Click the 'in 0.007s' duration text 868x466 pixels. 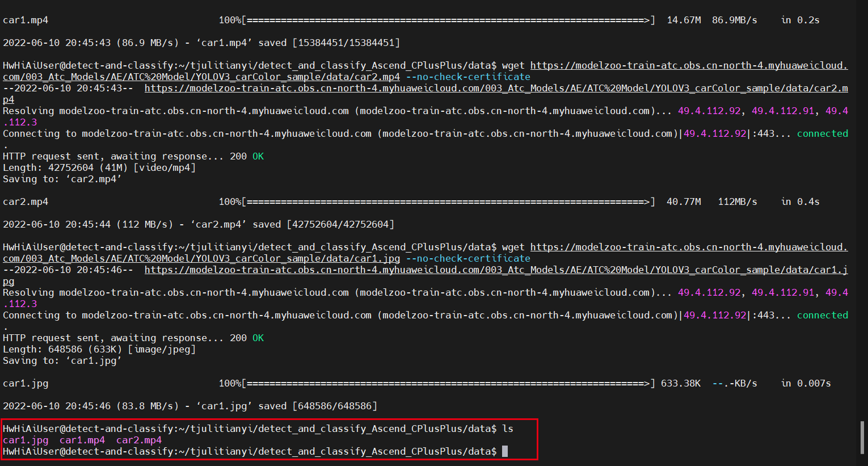pyautogui.click(x=806, y=383)
